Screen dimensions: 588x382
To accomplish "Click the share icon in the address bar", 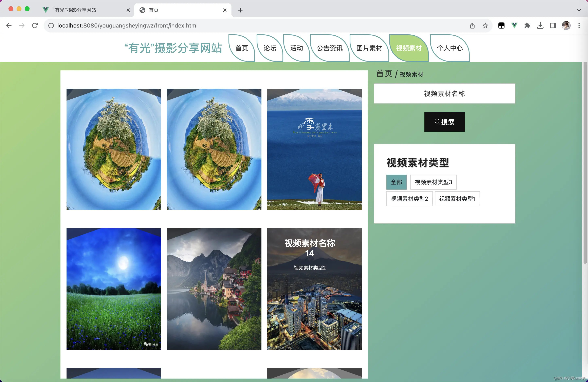I will (x=472, y=25).
